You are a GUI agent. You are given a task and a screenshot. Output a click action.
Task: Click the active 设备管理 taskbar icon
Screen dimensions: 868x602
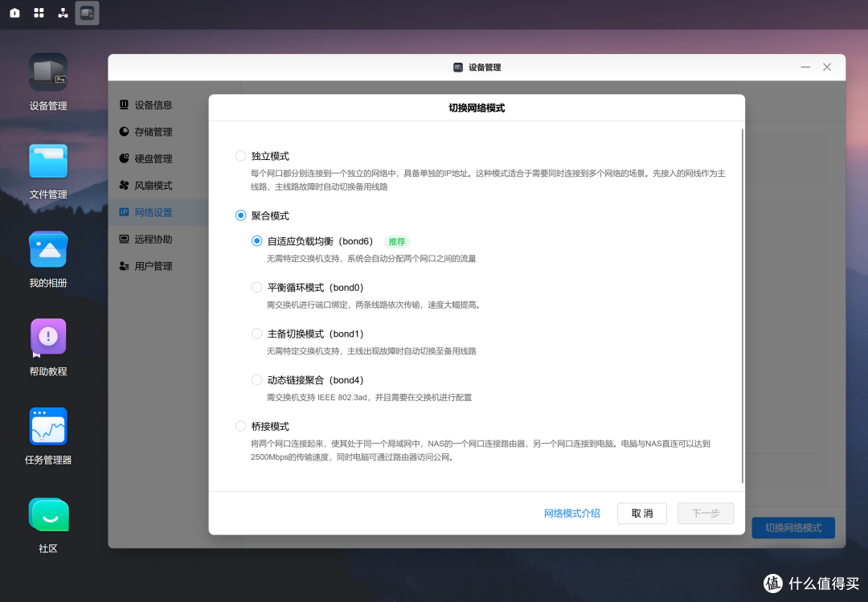(x=87, y=13)
